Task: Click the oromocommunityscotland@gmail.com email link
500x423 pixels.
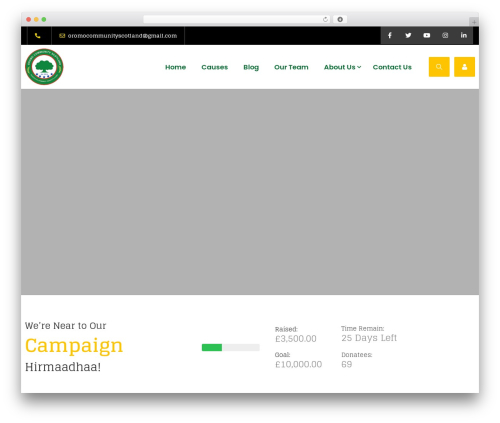Action: pyautogui.click(x=122, y=36)
